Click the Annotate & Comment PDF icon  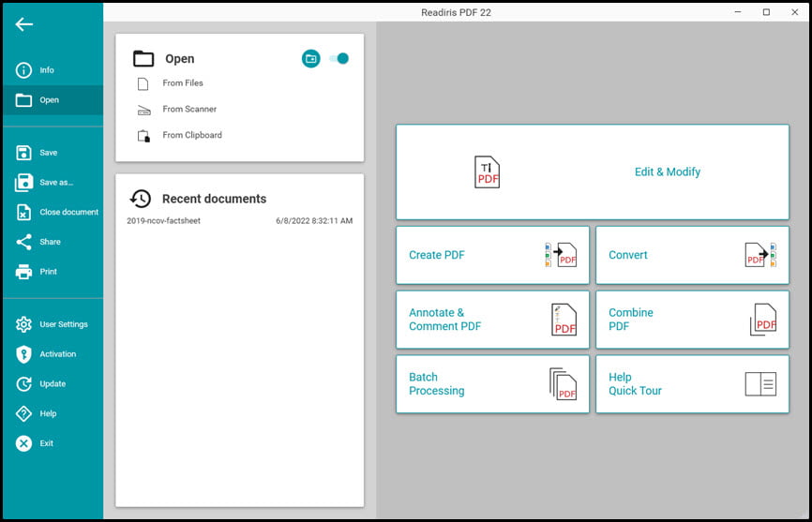564,320
